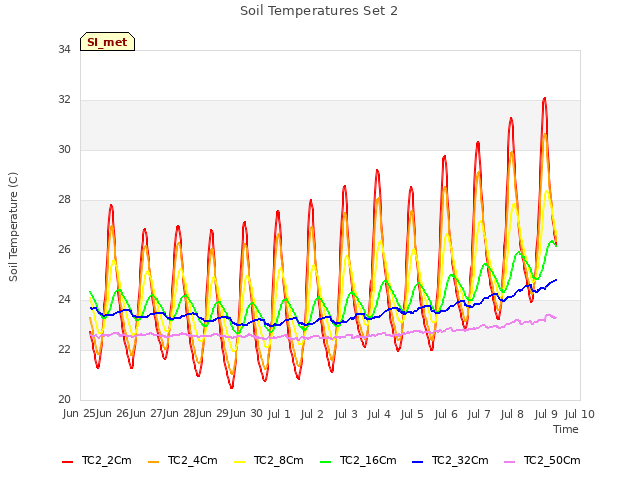Click the Jul 1 x-axis tick label
Viewport: 640px width, 480px height.
(x=279, y=414)
